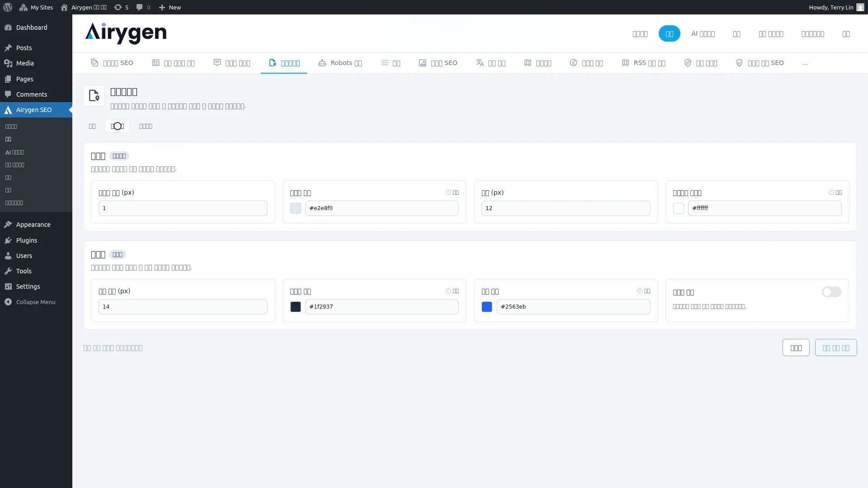
Task: Open the blue #2563eb color swatch
Action: (x=487, y=307)
